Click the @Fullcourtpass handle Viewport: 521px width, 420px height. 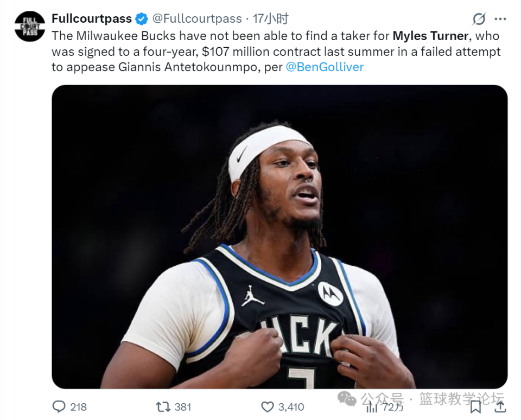click(197, 18)
